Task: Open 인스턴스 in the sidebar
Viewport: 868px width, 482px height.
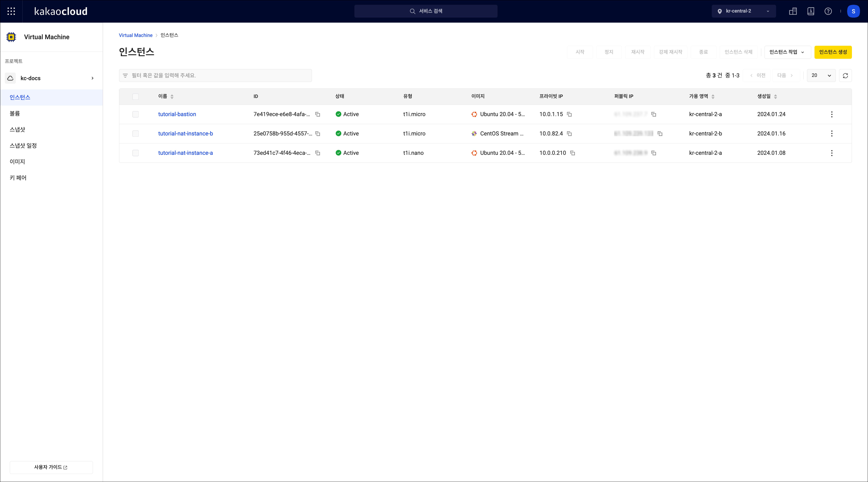Action: [x=51, y=97]
